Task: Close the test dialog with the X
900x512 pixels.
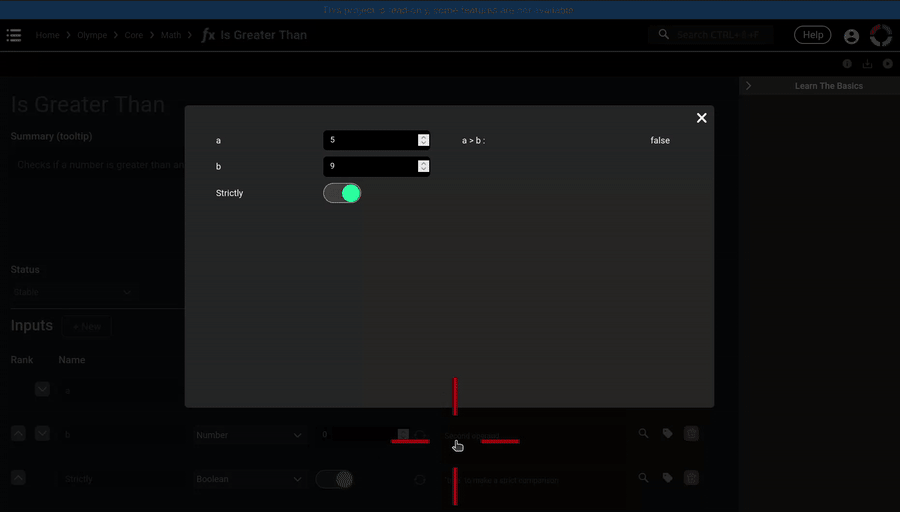Action: coord(701,118)
